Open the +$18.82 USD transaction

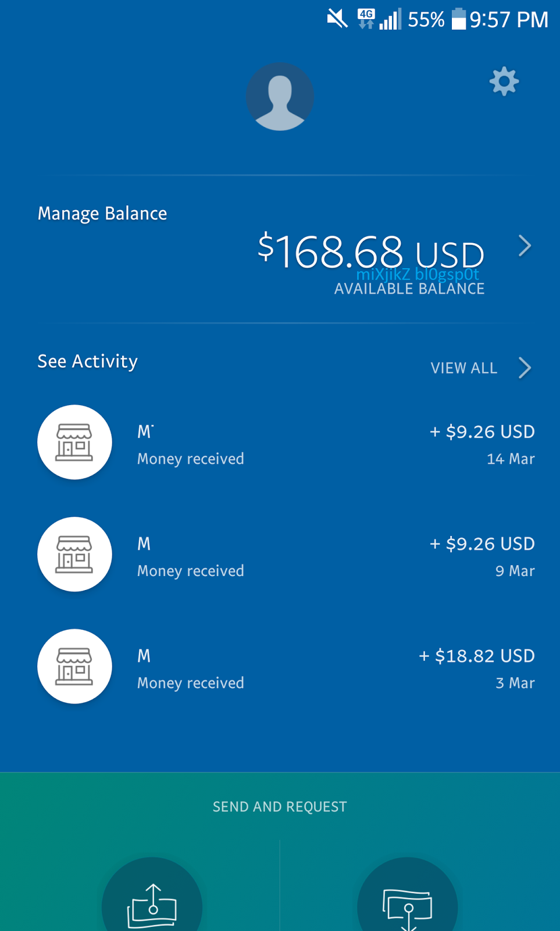tap(286, 666)
